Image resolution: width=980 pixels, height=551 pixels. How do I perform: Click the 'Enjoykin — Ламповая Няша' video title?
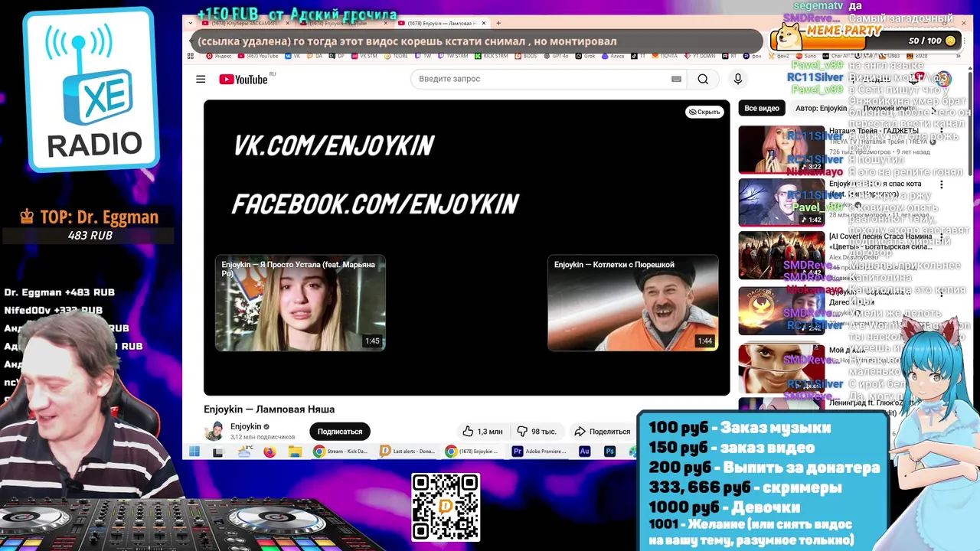point(269,409)
